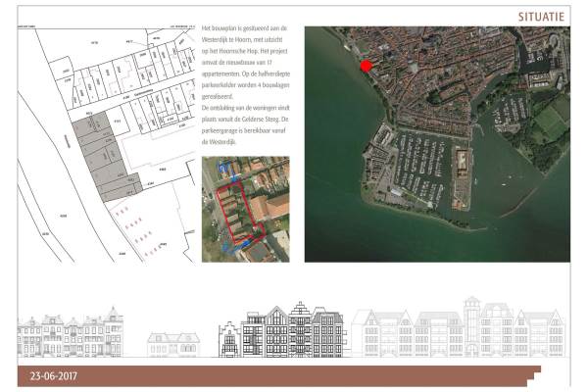
Task: Click the leftmost row-house elevation sketch
Action: coord(72,333)
